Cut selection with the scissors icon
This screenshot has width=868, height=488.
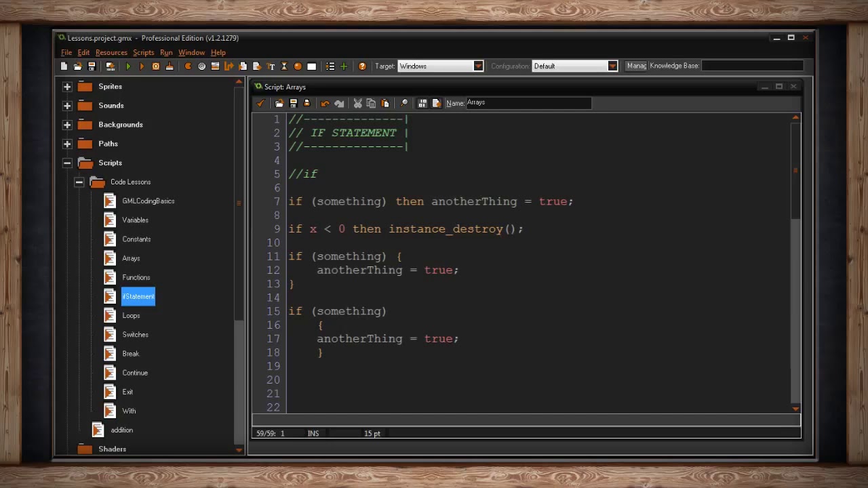point(357,103)
